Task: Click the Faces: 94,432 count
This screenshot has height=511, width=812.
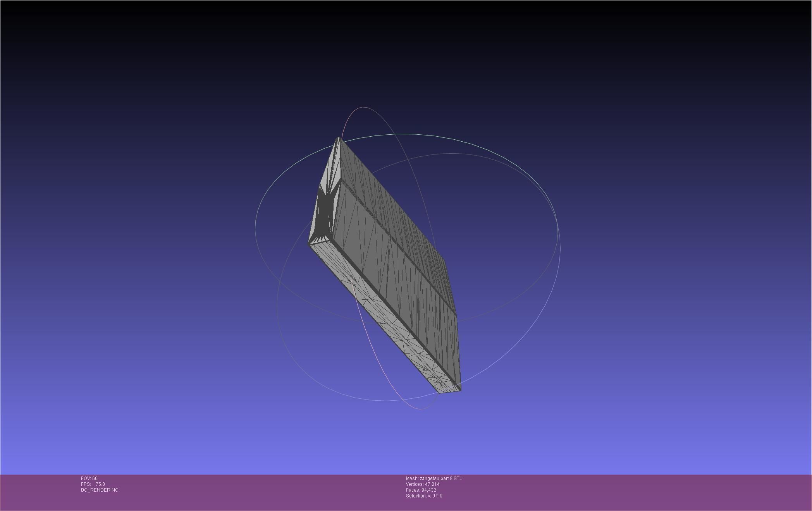Action: click(421, 490)
